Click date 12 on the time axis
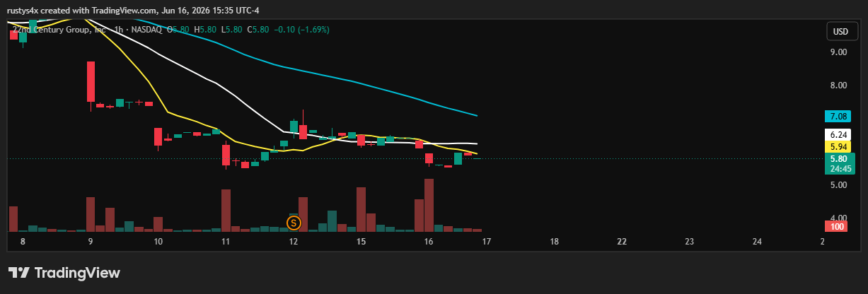Viewport: 868px width, 294px height. pos(293,242)
